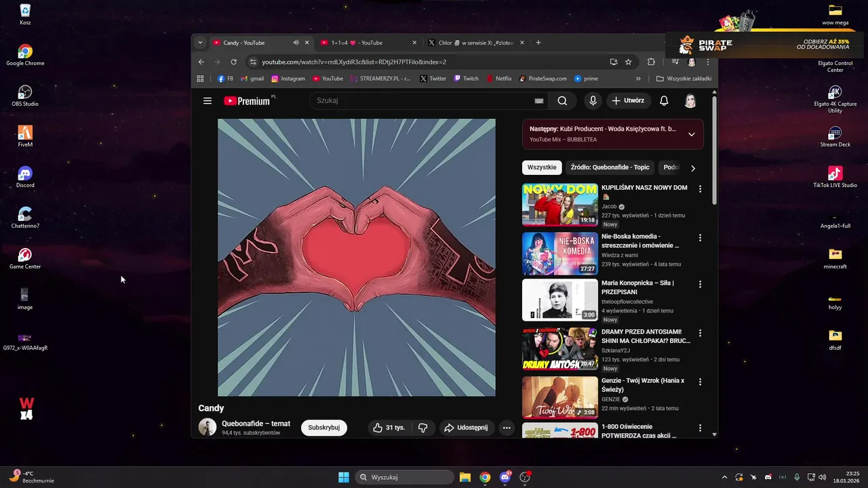Show hidden bookmarks with double chevron

pyautogui.click(x=638, y=79)
